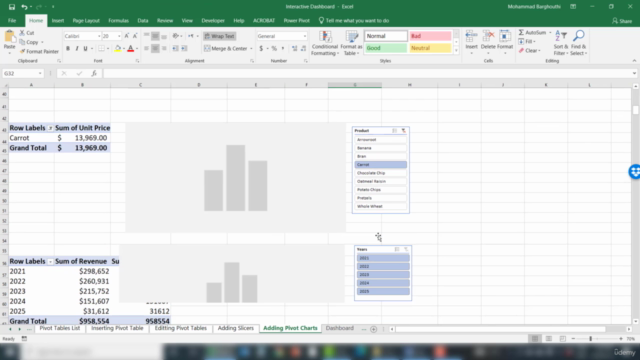This screenshot has height=360, width=640.
Task: Open Find & Select menu
Action: point(578,43)
